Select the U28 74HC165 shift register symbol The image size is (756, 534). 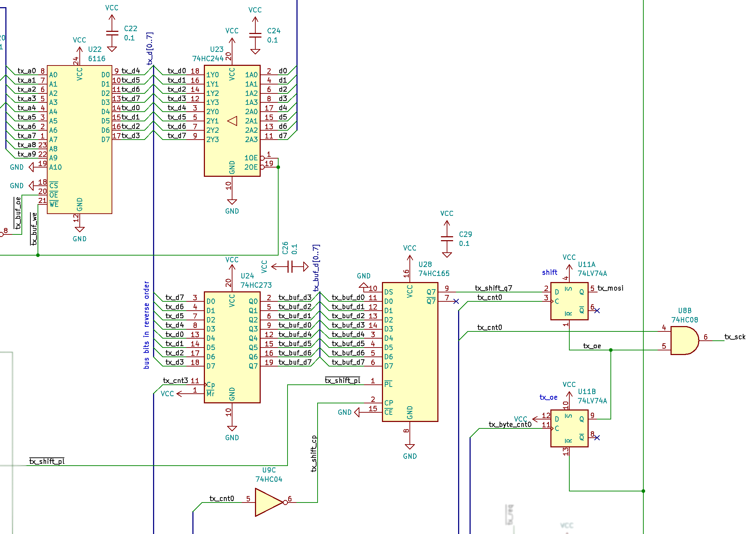pos(410,352)
